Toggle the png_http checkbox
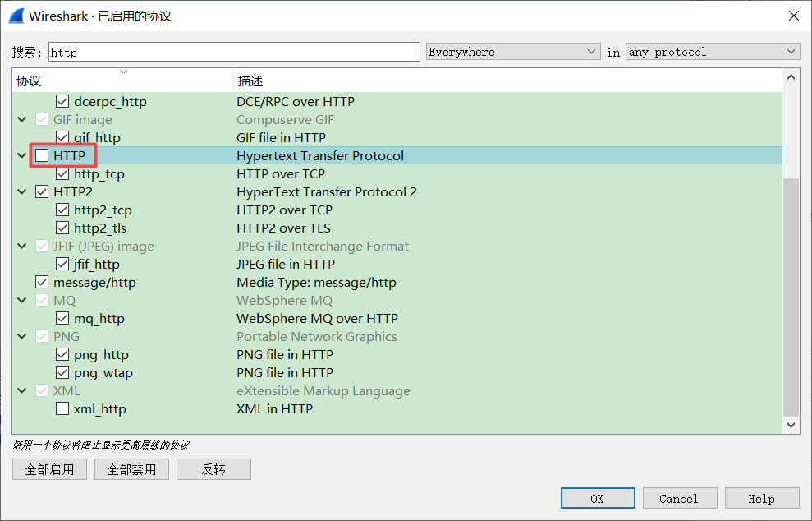This screenshot has width=812, height=521. (62, 354)
